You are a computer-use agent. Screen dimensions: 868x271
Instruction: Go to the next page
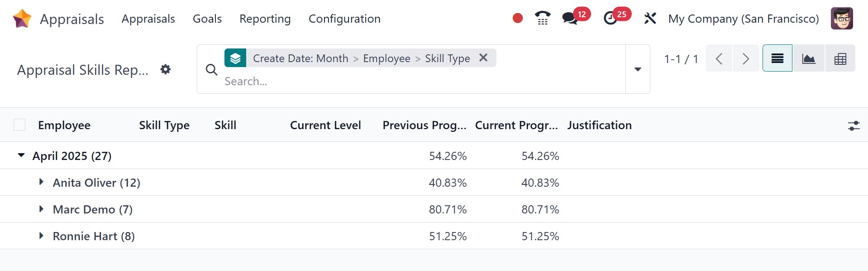coord(746,58)
